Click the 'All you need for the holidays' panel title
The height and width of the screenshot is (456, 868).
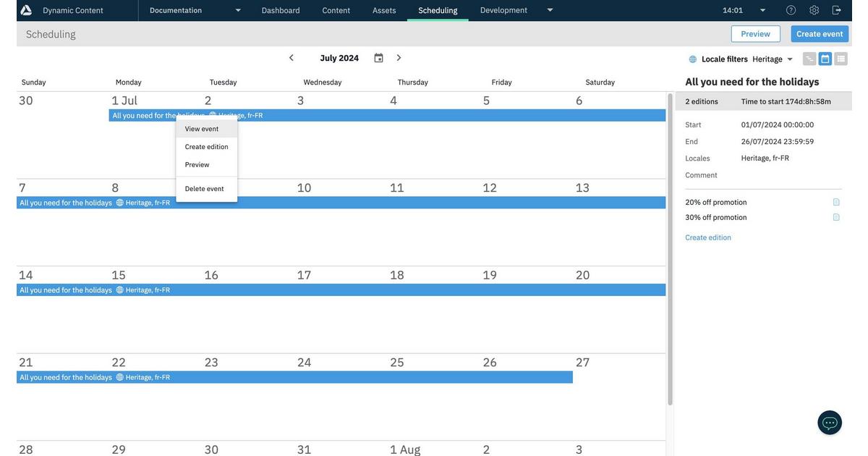coord(752,82)
